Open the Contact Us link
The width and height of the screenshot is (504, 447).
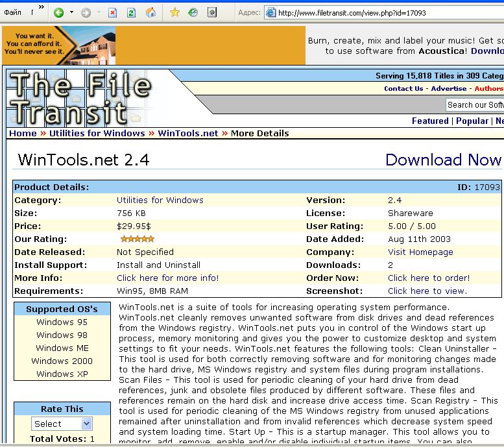coord(403,88)
